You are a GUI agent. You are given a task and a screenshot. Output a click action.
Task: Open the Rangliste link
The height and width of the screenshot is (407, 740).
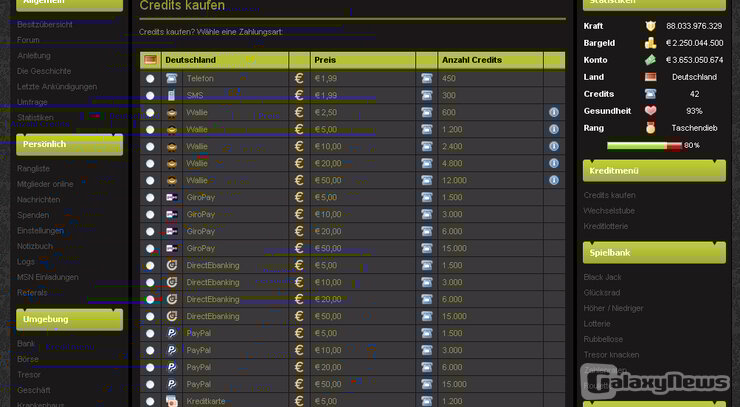[x=34, y=169]
